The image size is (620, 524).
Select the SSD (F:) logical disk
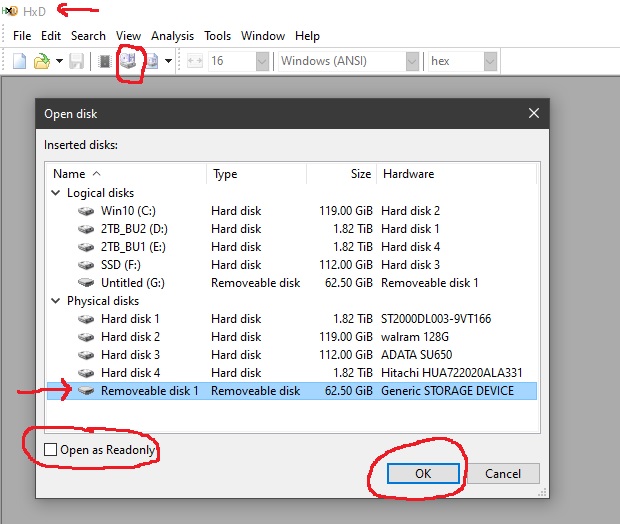click(x=292, y=265)
